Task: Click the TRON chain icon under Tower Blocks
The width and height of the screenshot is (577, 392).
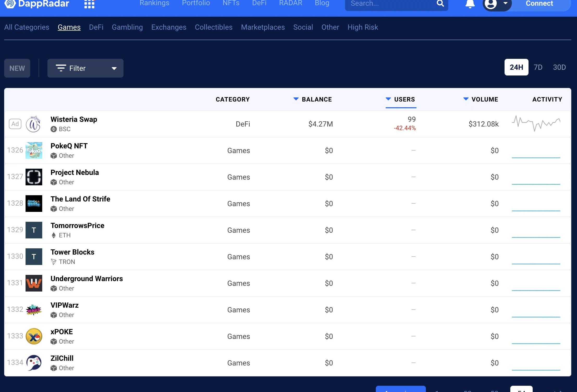Action: (x=54, y=262)
